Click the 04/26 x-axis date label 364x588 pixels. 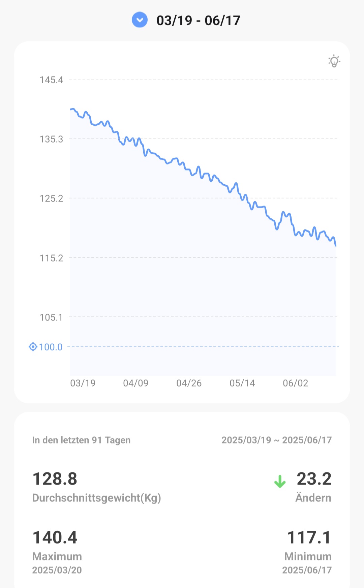(x=189, y=383)
